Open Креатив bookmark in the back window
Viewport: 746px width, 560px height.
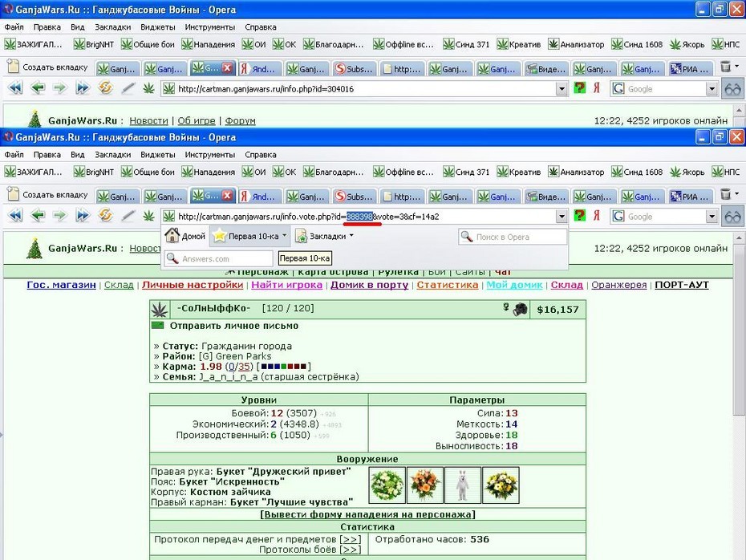[x=519, y=44]
